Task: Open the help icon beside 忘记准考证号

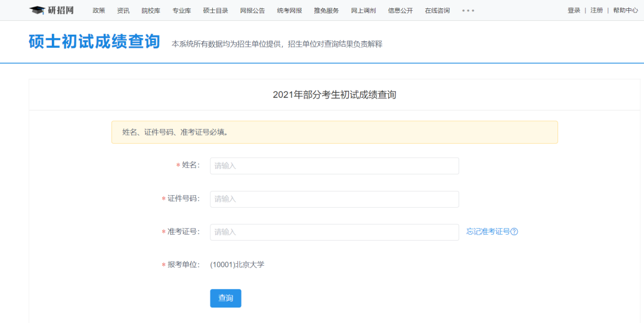Action: (514, 232)
